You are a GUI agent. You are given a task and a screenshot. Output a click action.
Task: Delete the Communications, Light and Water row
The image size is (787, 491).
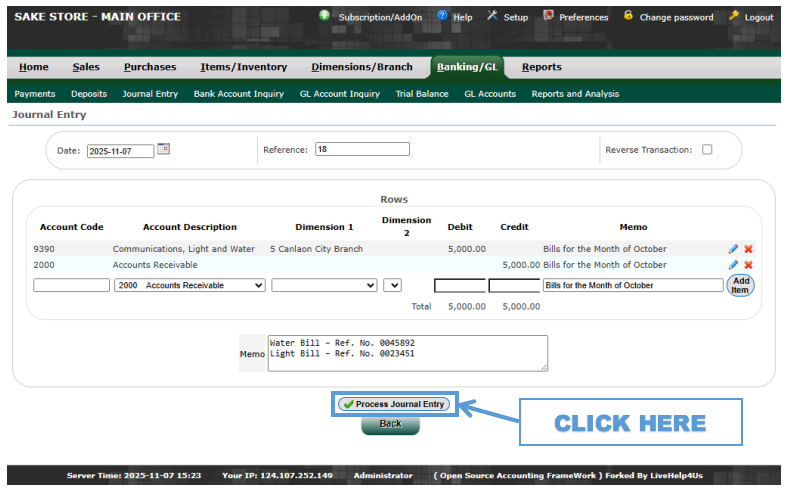(x=748, y=249)
